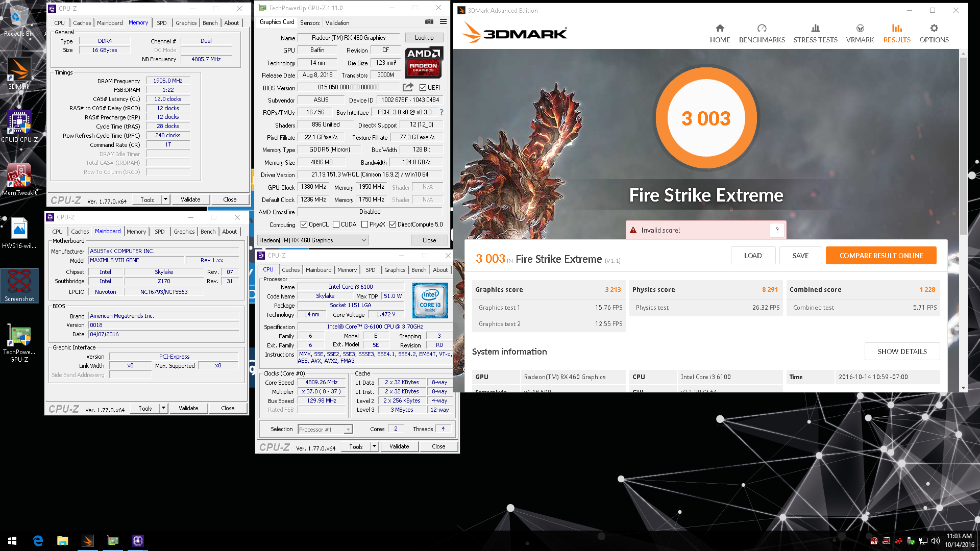The width and height of the screenshot is (980, 551).
Task: Open the VRMARK section in 3DMark
Action: point(860,34)
